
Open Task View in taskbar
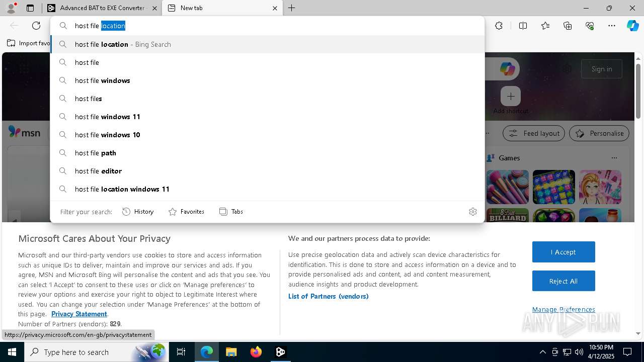coord(181,352)
